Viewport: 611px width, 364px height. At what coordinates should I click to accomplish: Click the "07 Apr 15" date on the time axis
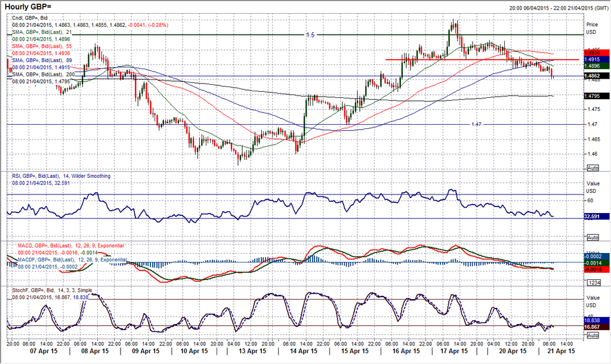[44, 351]
